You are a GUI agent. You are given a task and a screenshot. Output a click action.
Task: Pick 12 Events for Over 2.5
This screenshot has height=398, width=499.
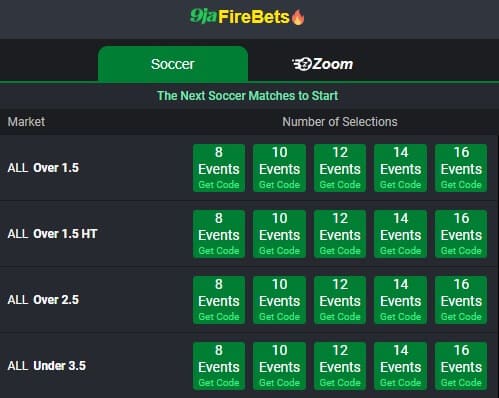click(340, 300)
